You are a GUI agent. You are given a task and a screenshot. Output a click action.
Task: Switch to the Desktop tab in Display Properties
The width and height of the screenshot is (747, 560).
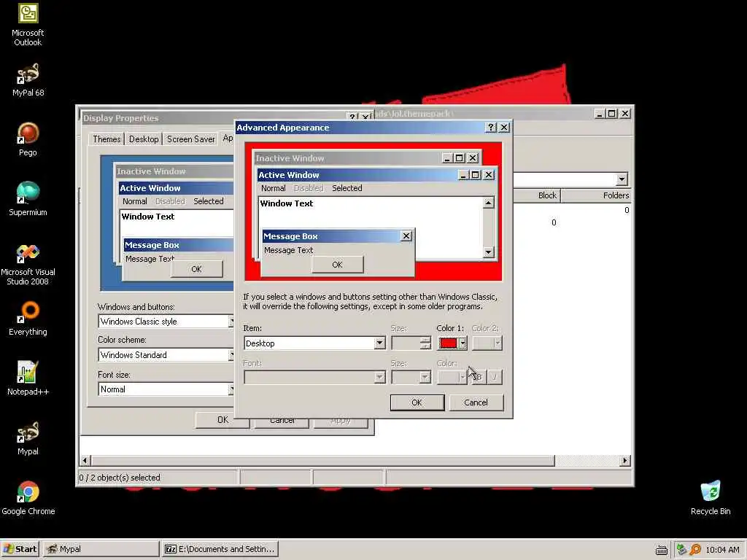(x=144, y=139)
